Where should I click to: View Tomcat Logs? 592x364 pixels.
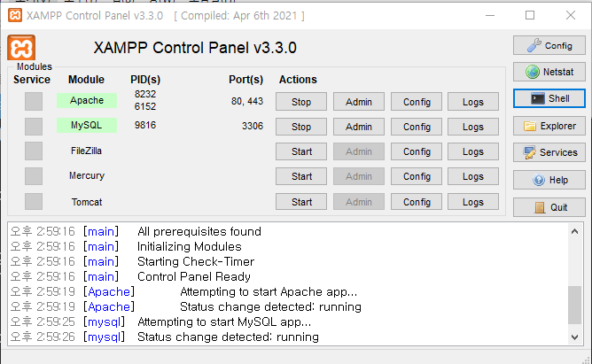473,202
